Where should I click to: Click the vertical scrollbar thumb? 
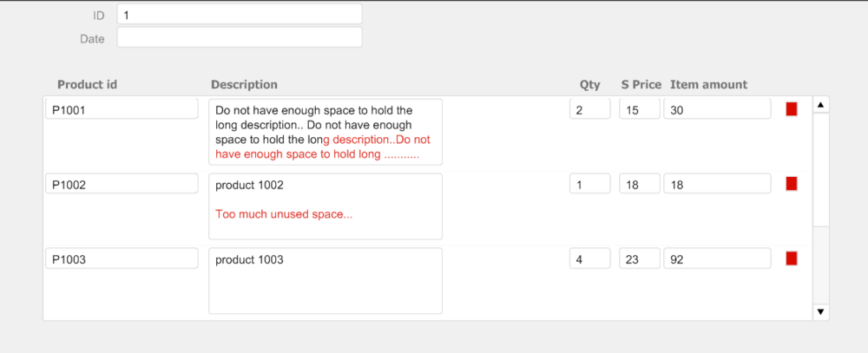(x=820, y=169)
